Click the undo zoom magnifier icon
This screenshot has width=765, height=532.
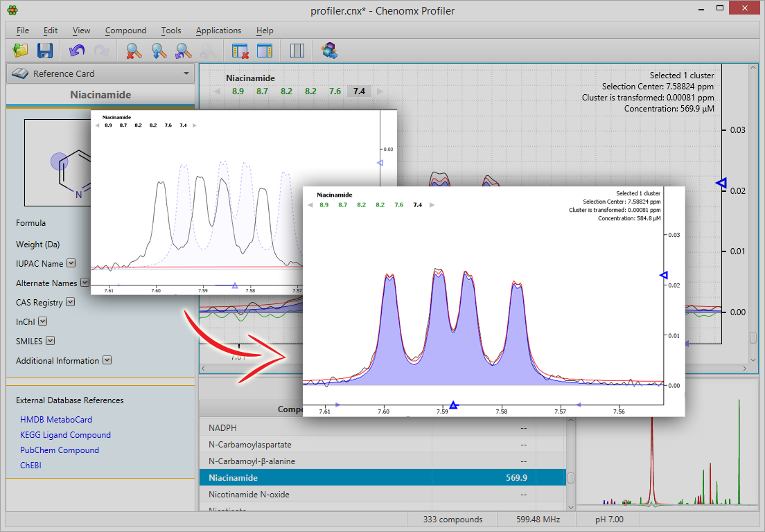pos(183,51)
